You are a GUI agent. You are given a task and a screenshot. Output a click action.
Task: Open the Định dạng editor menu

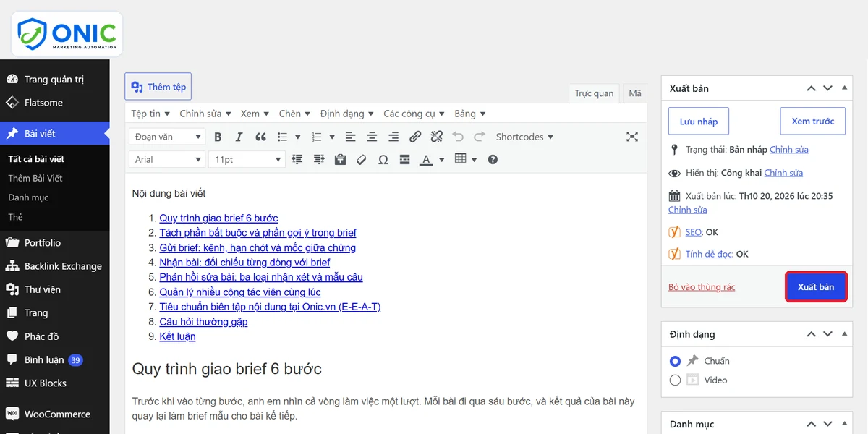[x=347, y=114]
